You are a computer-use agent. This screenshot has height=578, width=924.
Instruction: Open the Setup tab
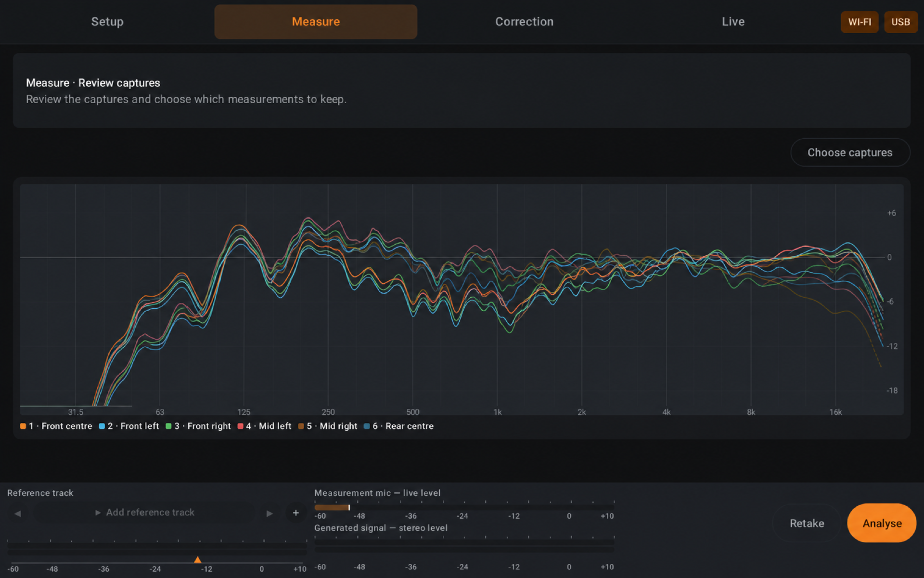tap(107, 22)
